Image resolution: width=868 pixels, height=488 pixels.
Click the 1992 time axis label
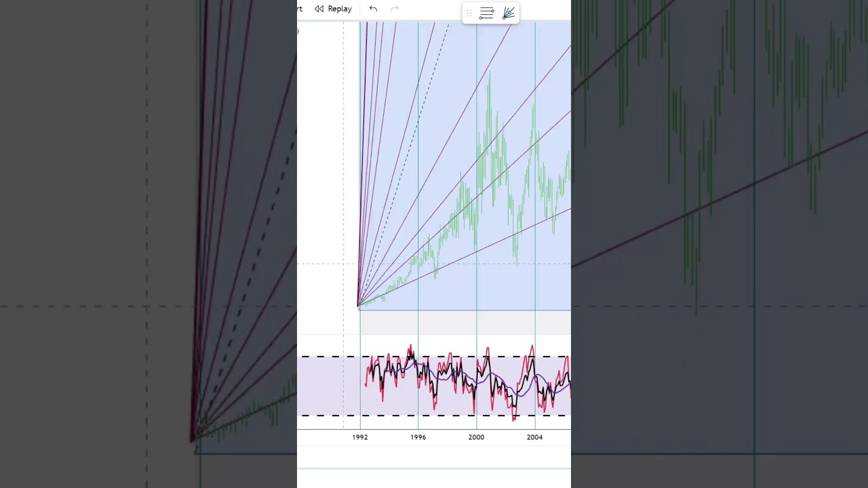coord(360,437)
